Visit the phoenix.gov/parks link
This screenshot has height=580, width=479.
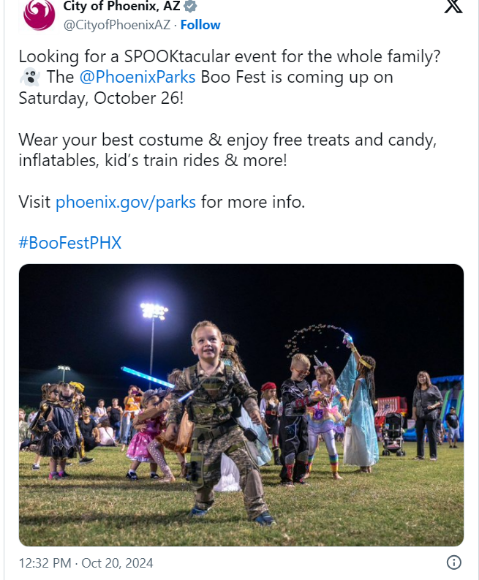[126, 202]
